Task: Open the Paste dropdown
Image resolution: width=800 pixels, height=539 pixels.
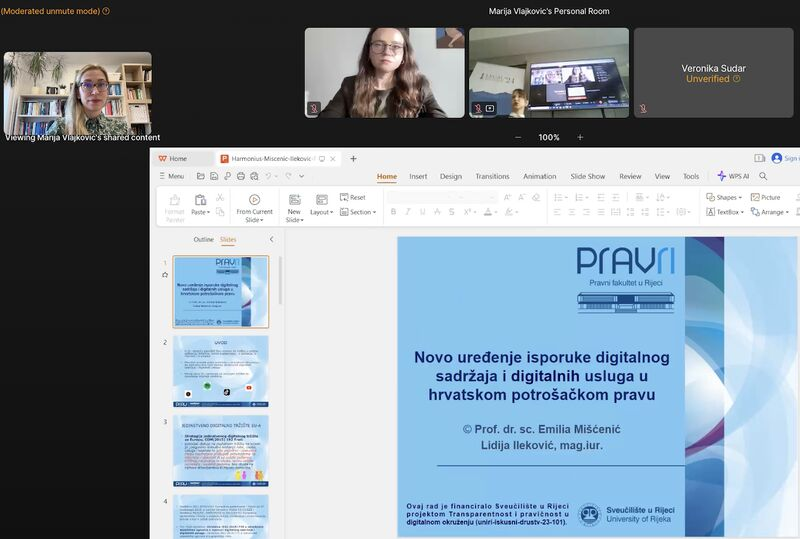Action: tap(201, 212)
